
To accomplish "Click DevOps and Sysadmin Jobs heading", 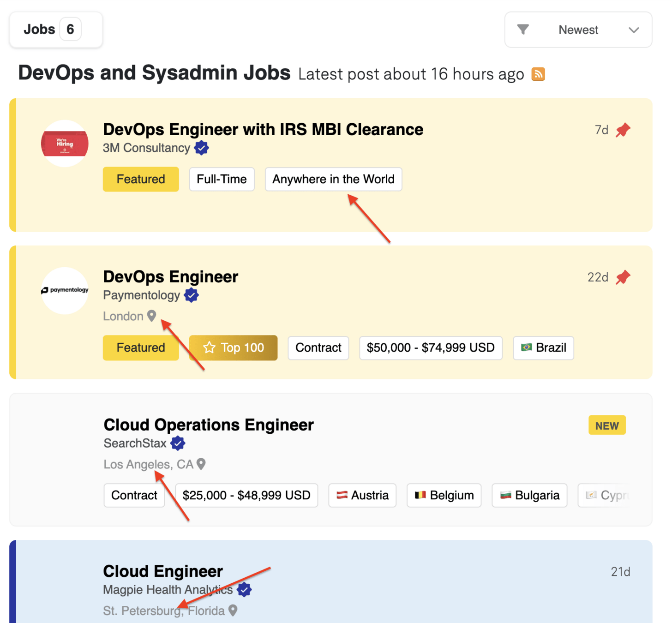I will [154, 72].
